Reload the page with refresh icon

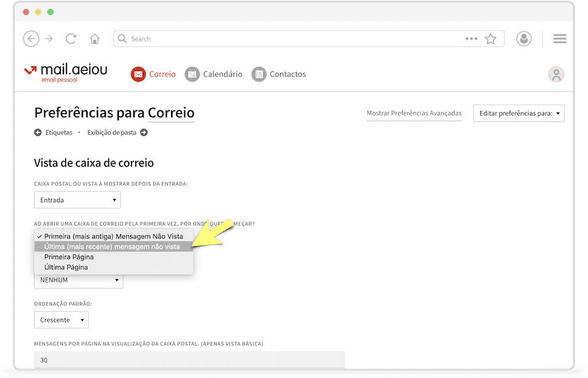[71, 39]
